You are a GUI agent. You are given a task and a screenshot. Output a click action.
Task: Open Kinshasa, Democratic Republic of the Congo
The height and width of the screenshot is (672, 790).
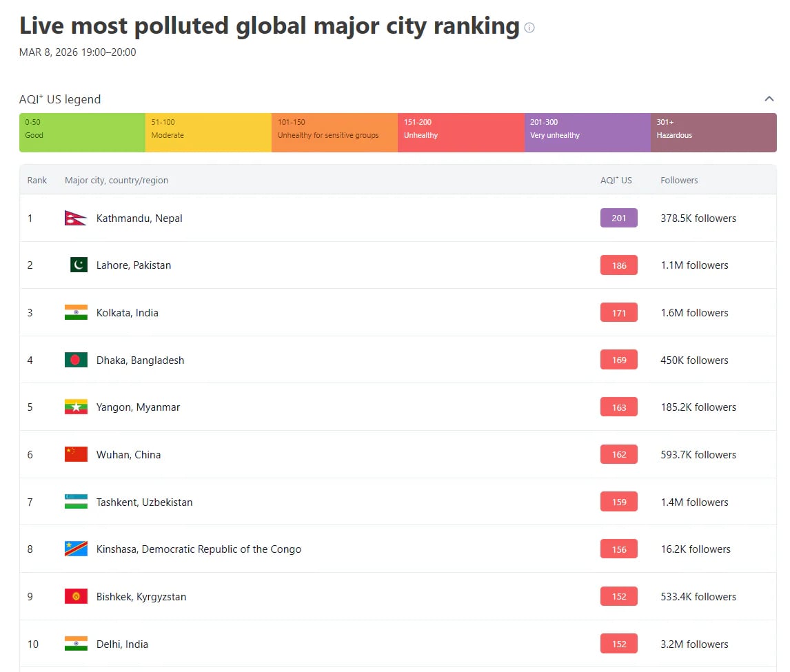coord(199,549)
